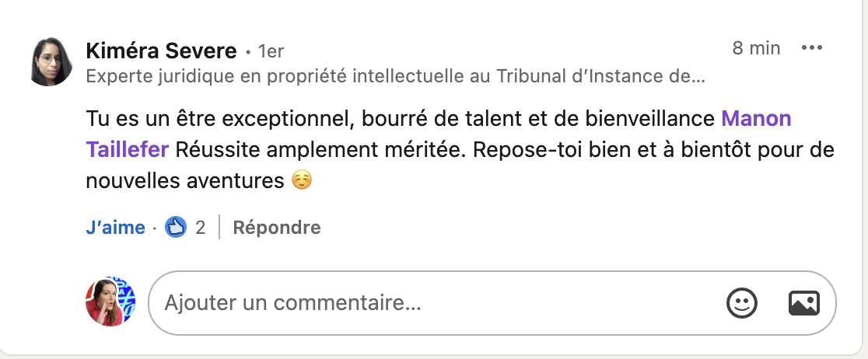868x359 pixels.
Task: Click Répondre to reply to the comment
Action: tap(277, 228)
